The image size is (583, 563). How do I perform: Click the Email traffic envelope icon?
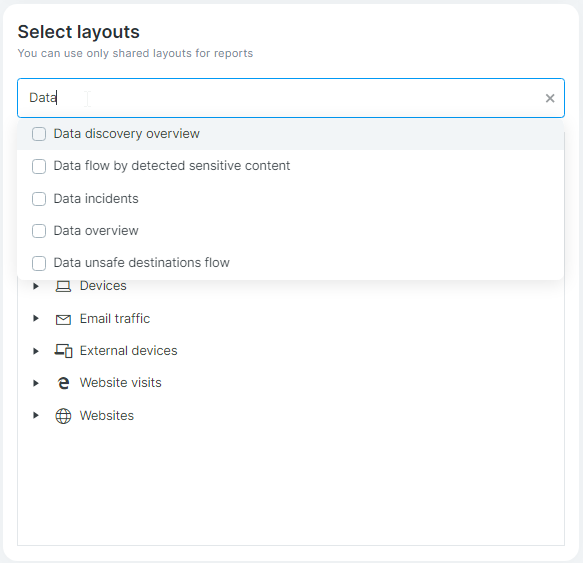pyautogui.click(x=63, y=319)
